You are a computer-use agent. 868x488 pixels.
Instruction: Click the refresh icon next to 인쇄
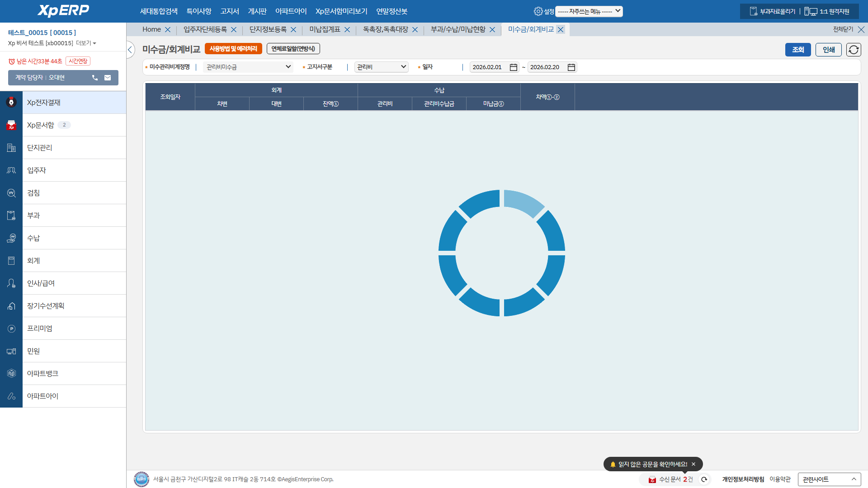coord(853,50)
